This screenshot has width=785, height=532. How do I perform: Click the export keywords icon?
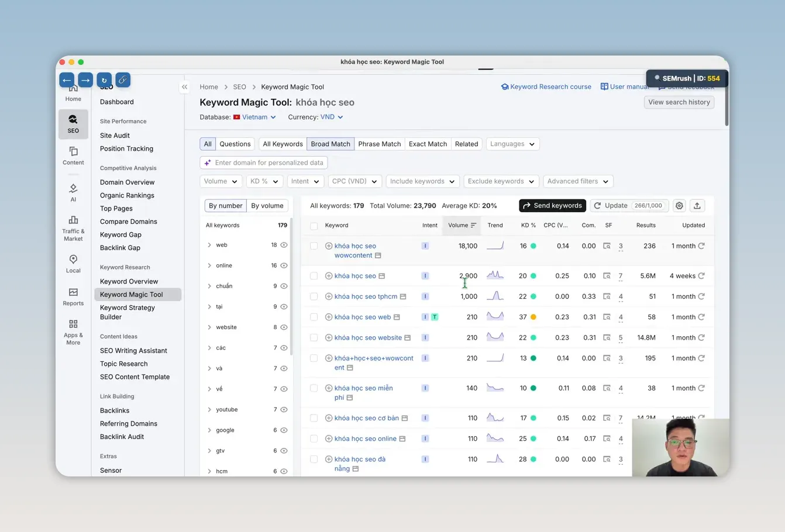697,206
